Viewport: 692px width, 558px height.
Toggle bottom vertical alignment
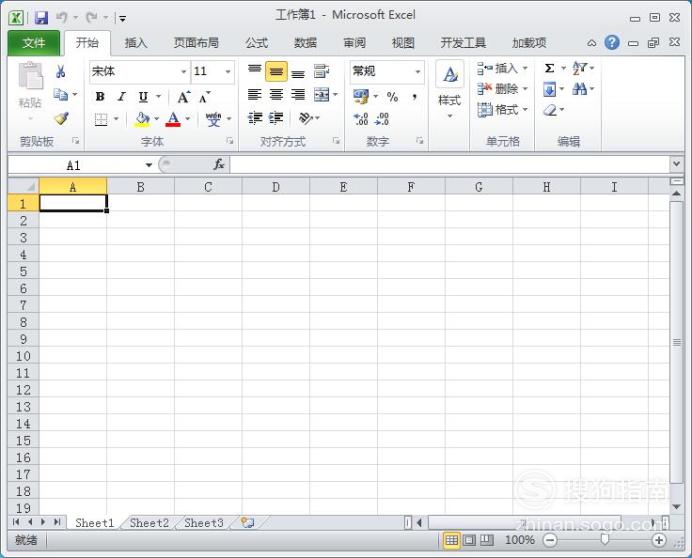coord(298,73)
